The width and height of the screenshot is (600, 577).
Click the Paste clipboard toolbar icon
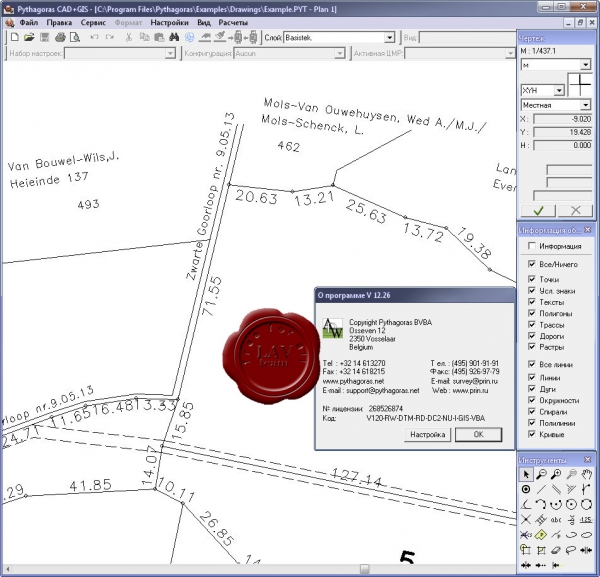159,37
